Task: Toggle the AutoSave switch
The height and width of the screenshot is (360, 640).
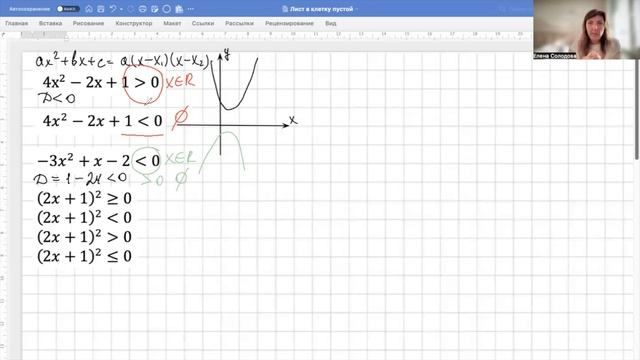Action: point(68,9)
